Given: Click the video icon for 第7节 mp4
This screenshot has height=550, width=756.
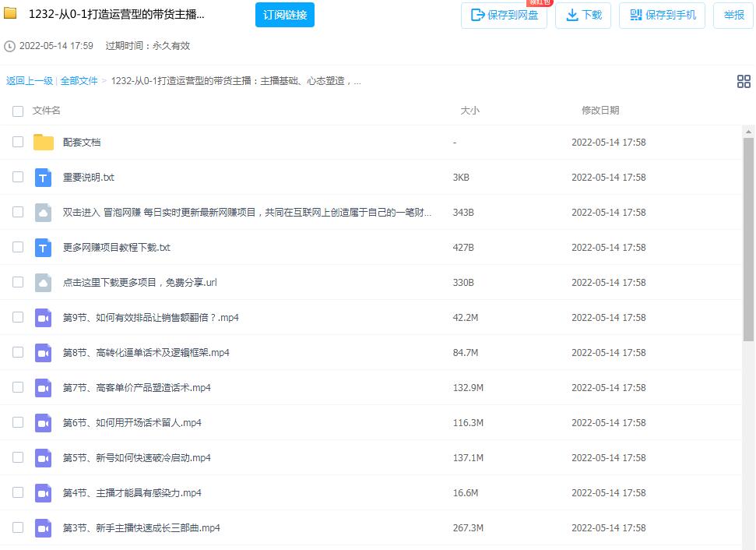Looking at the screenshot, I should [44, 388].
